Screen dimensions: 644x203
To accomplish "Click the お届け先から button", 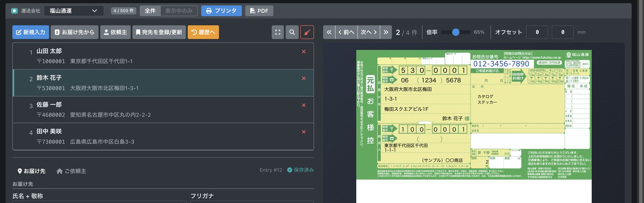I will tap(74, 32).
